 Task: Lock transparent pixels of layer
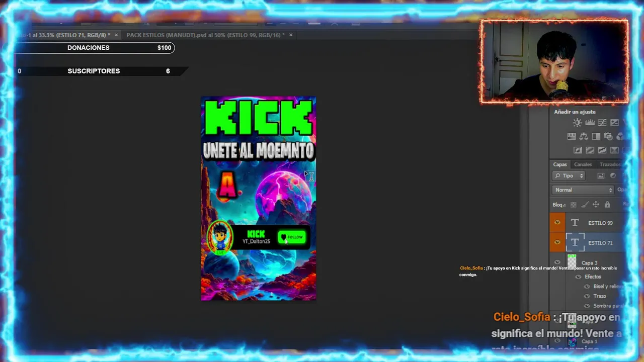[x=573, y=205]
